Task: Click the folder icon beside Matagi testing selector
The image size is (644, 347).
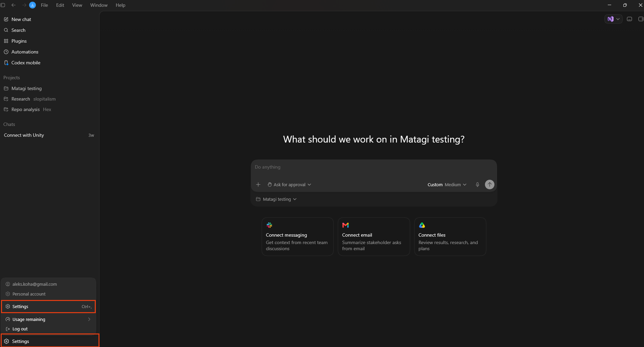Action: tap(258, 199)
